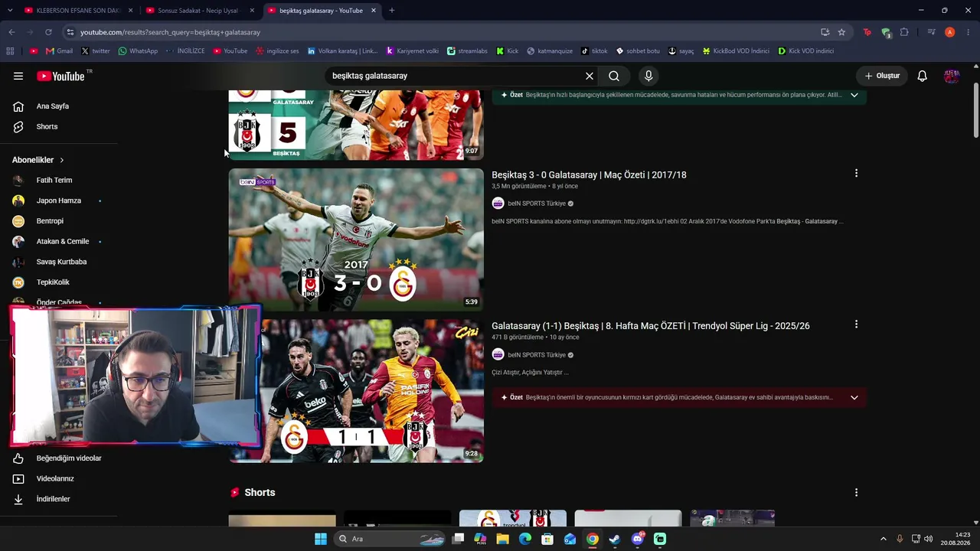Open the WhatsApp bookmark
Viewport: 980px width, 551px height.
(138, 51)
